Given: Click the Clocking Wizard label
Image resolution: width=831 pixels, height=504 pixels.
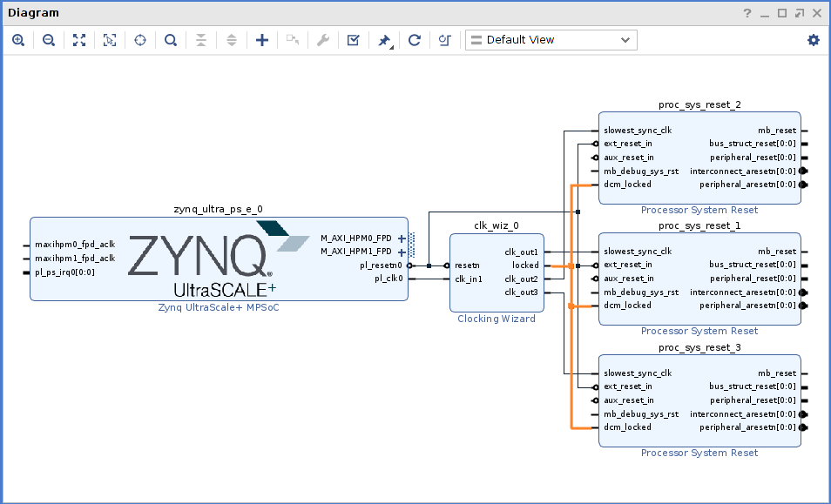Looking at the screenshot, I should point(497,319).
